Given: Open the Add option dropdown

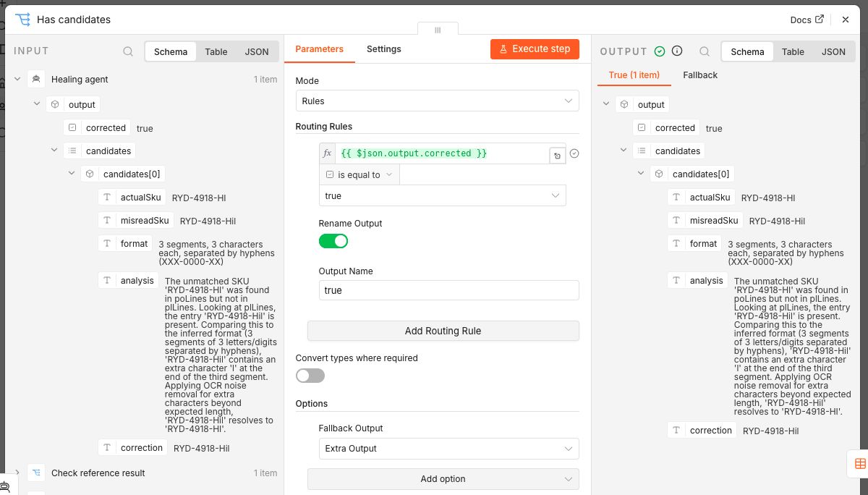Looking at the screenshot, I should [x=443, y=478].
